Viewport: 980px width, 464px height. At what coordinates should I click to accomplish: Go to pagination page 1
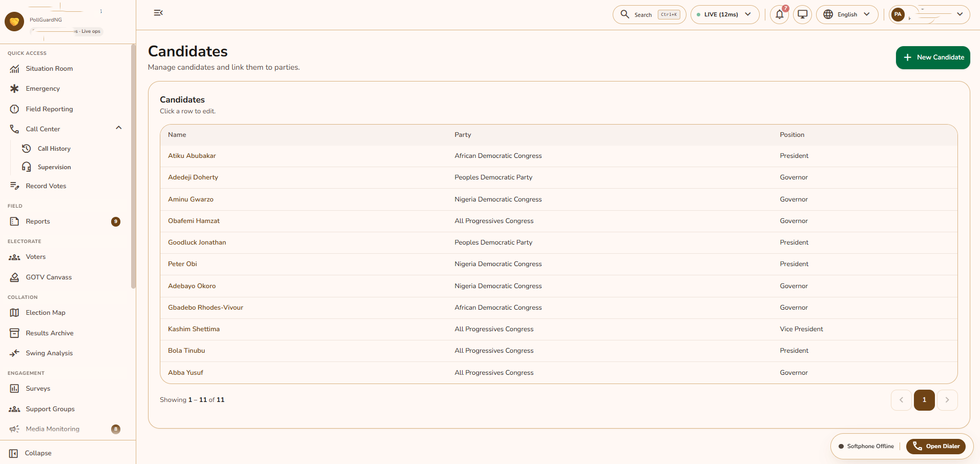(924, 400)
